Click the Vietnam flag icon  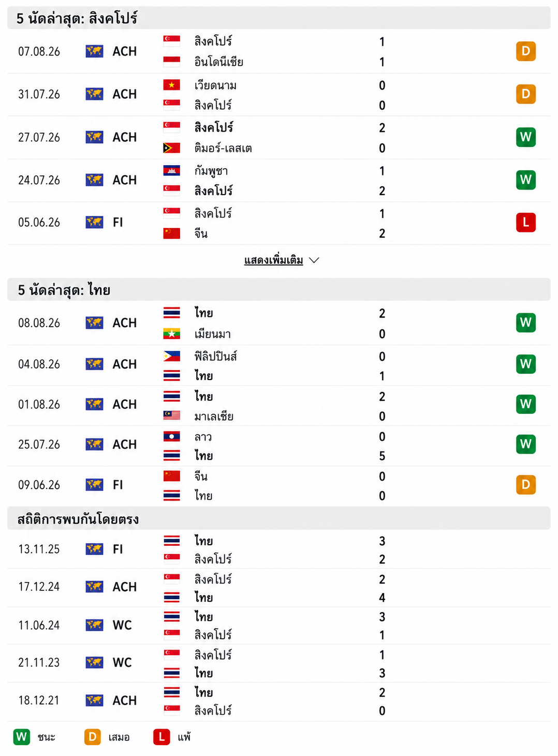coord(171,85)
